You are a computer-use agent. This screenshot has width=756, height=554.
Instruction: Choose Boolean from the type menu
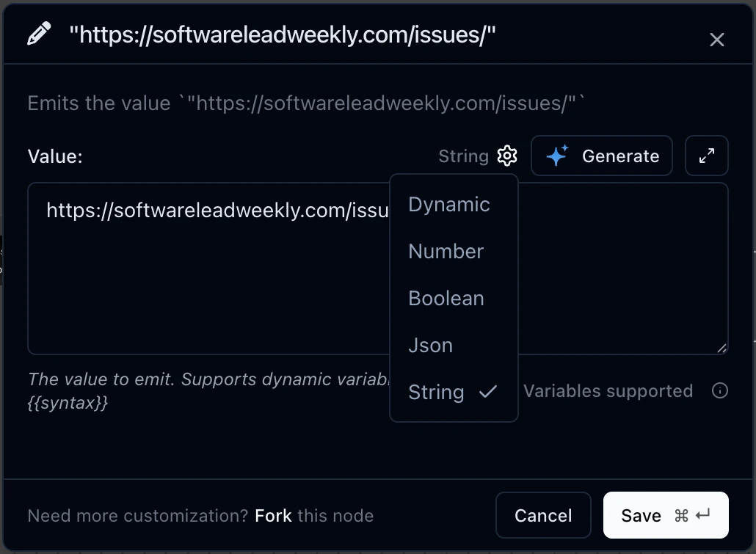tap(454, 298)
